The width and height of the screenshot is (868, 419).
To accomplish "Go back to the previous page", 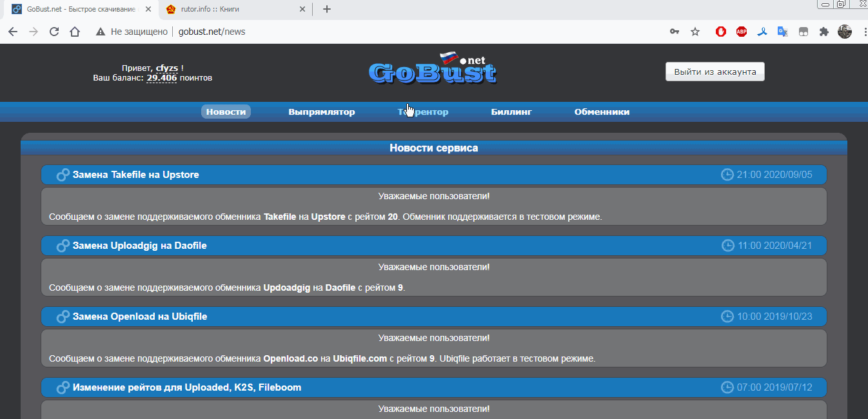I will [13, 32].
